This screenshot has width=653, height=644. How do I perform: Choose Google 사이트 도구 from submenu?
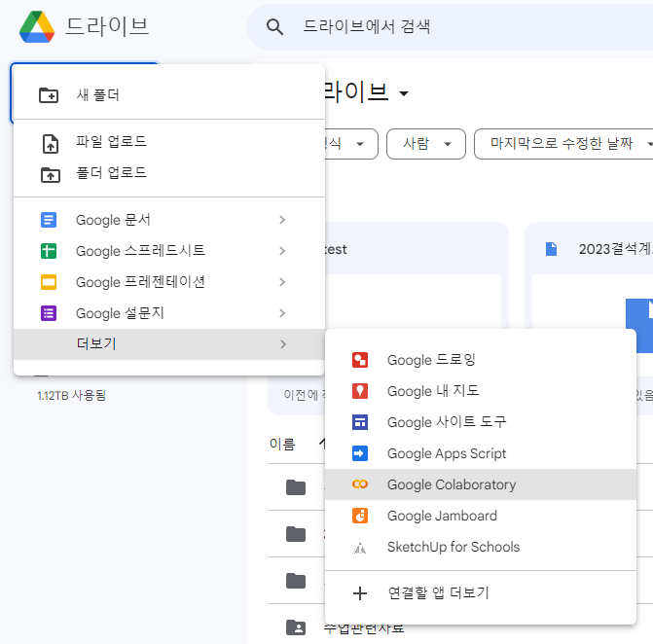[x=481, y=422]
